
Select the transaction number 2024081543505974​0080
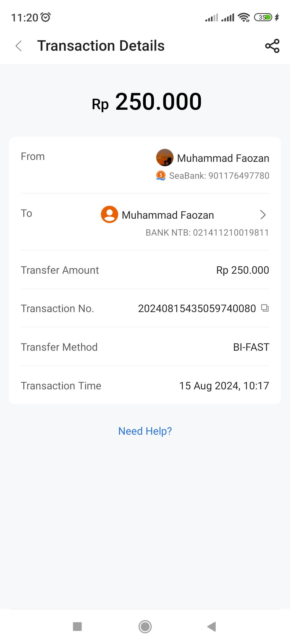(197, 309)
